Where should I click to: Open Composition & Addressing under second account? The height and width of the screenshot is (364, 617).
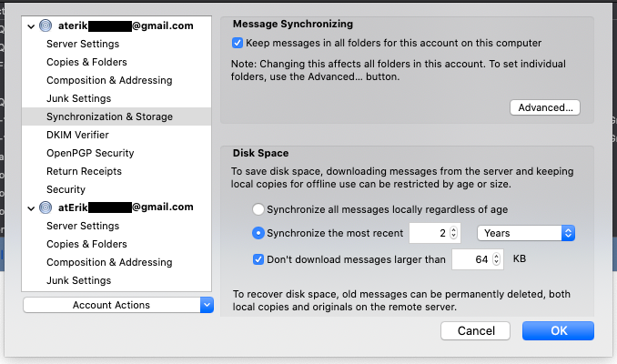click(109, 262)
